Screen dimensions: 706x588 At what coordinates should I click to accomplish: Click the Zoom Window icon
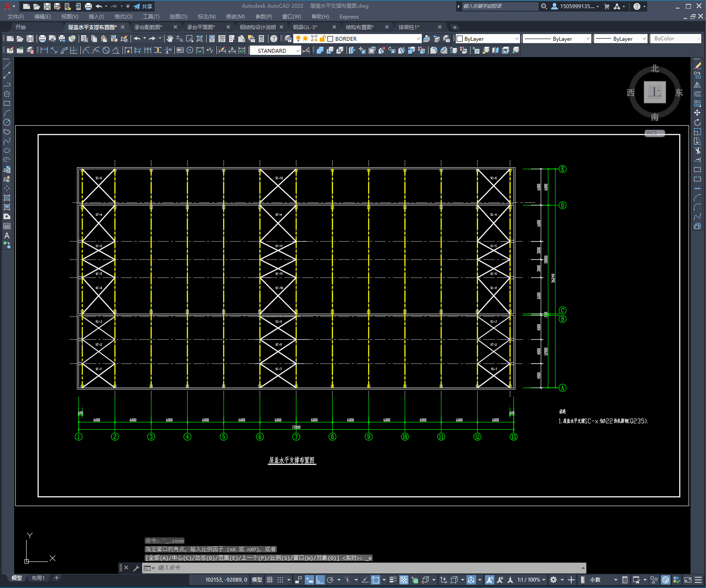(190, 39)
